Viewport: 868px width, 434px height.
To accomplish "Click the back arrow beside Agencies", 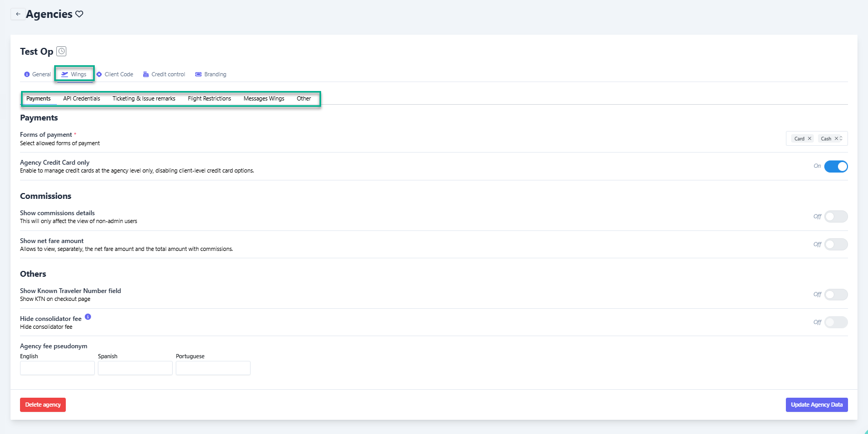I will point(18,14).
